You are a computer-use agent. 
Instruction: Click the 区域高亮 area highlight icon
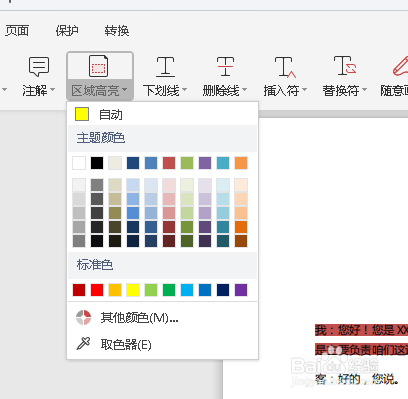tap(98, 66)
